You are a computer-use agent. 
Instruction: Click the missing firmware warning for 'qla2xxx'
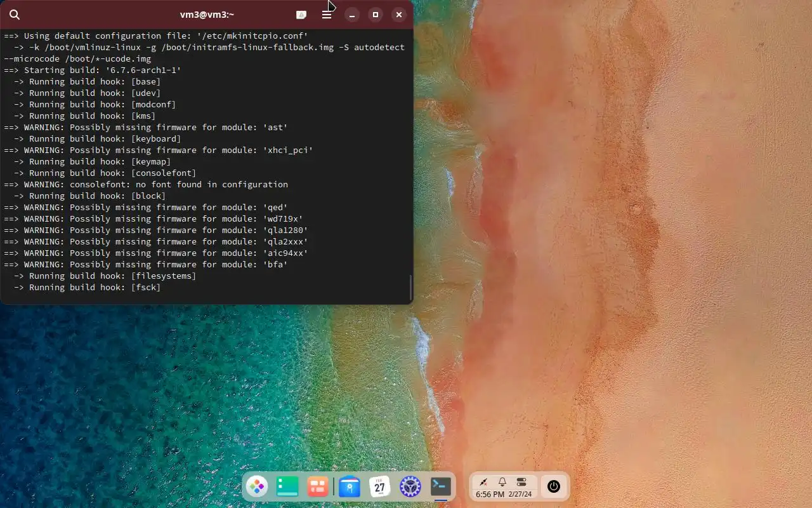156,242
